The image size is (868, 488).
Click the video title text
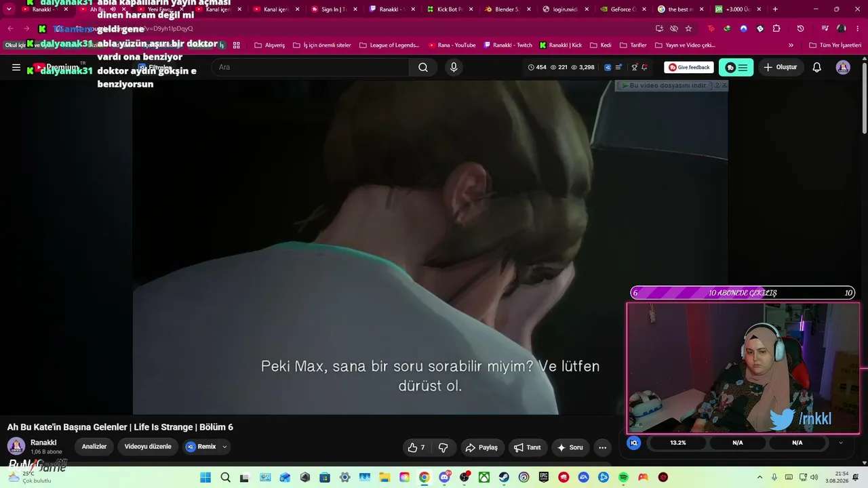pyautogui.click(x=120, y=427)
